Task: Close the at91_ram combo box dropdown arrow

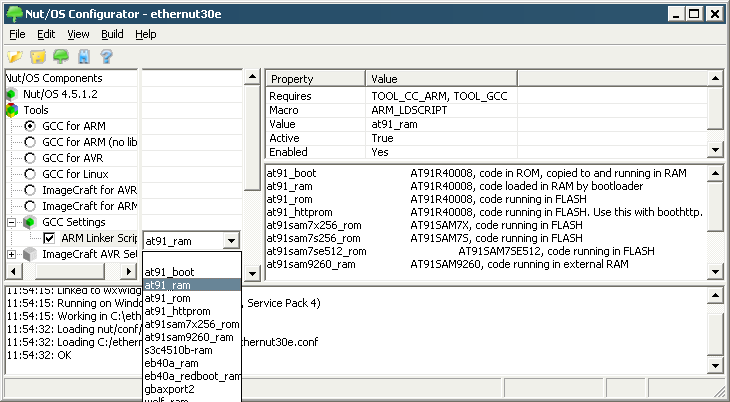Action: click(x=231, y=241)
